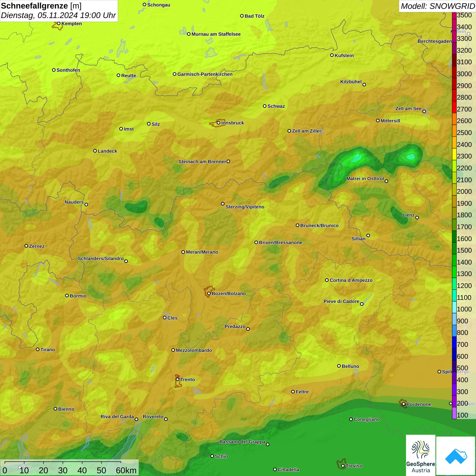The image size is (476, 476).
Task: Click the Belluno location dot
Action: click(339, 366)
